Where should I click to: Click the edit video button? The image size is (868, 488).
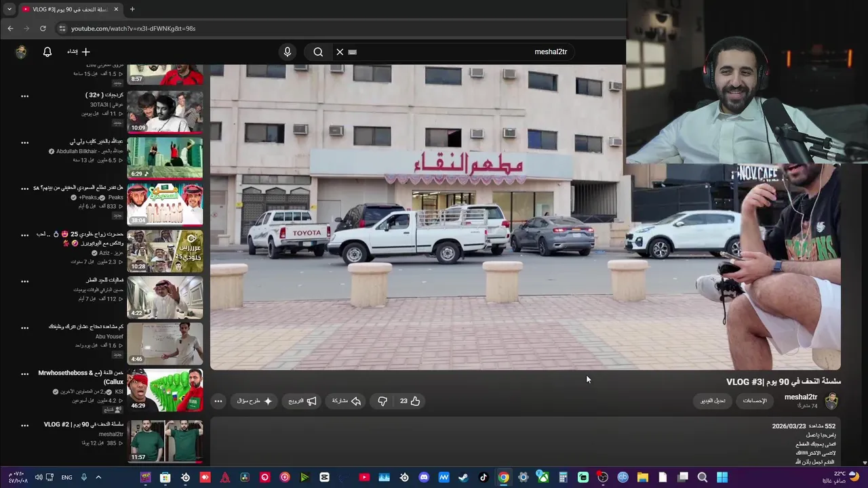(x=713, y=401)
